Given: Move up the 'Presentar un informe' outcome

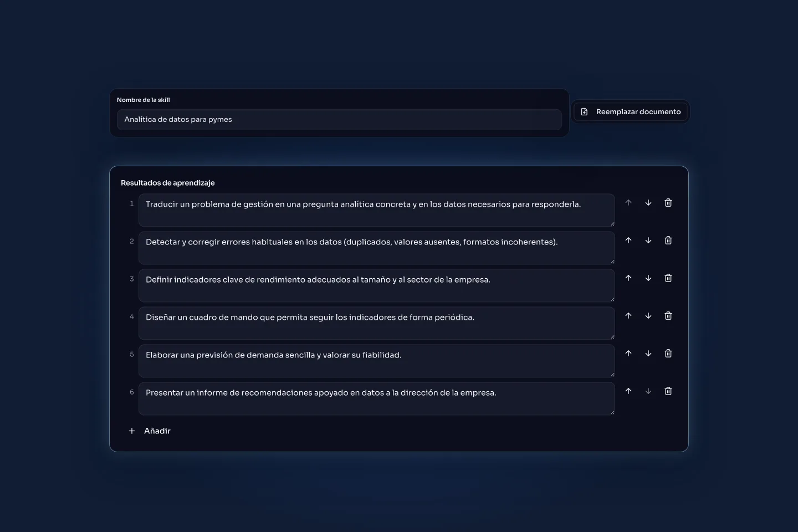Looking at the screenshot, I should click(x=628, y=391).
